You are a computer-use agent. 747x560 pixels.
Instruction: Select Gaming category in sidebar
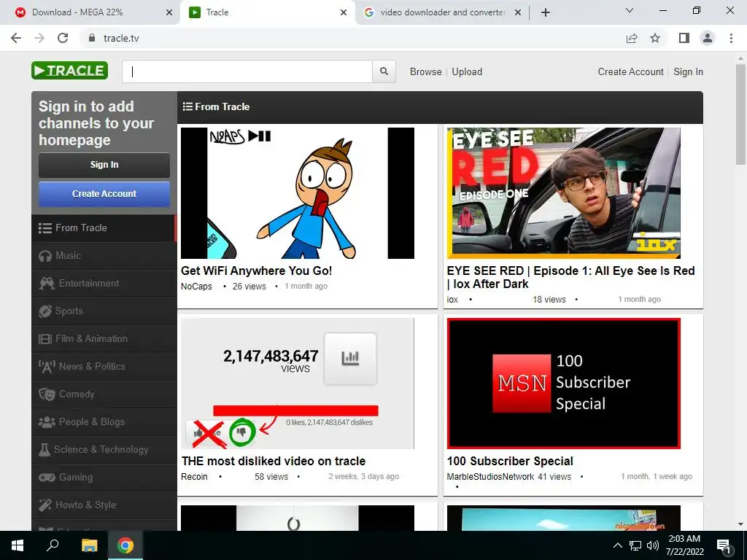click(104, 477)
